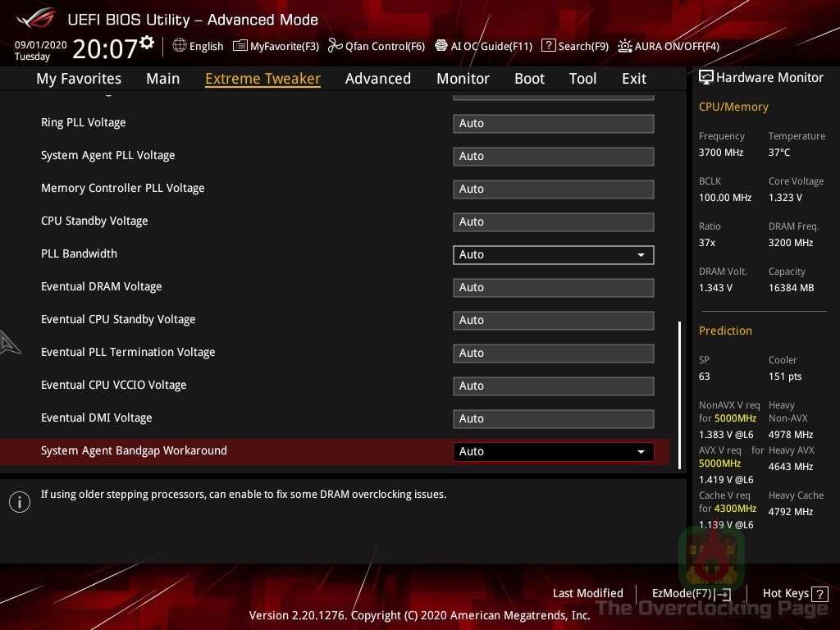Click the Last Modified button
The width and height of the screenshot is (840, 630).
(587, 593)
